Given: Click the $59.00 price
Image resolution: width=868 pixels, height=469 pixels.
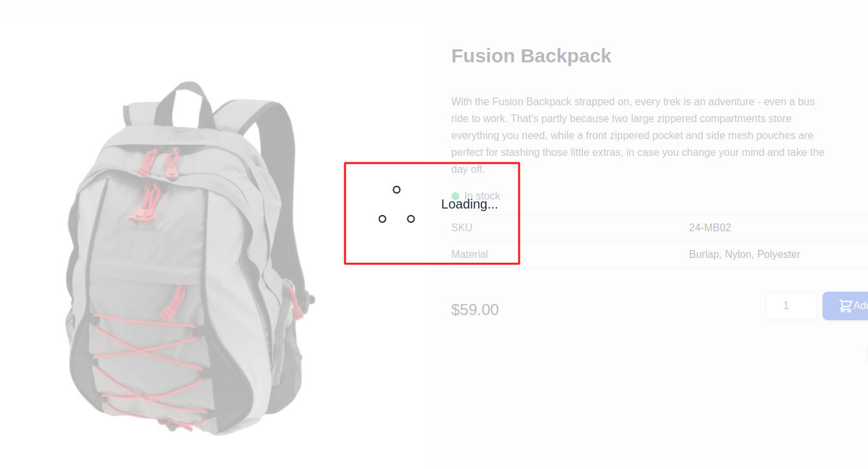Looking at the screenshot, I should pyautogui.click(x=475, y=310).
